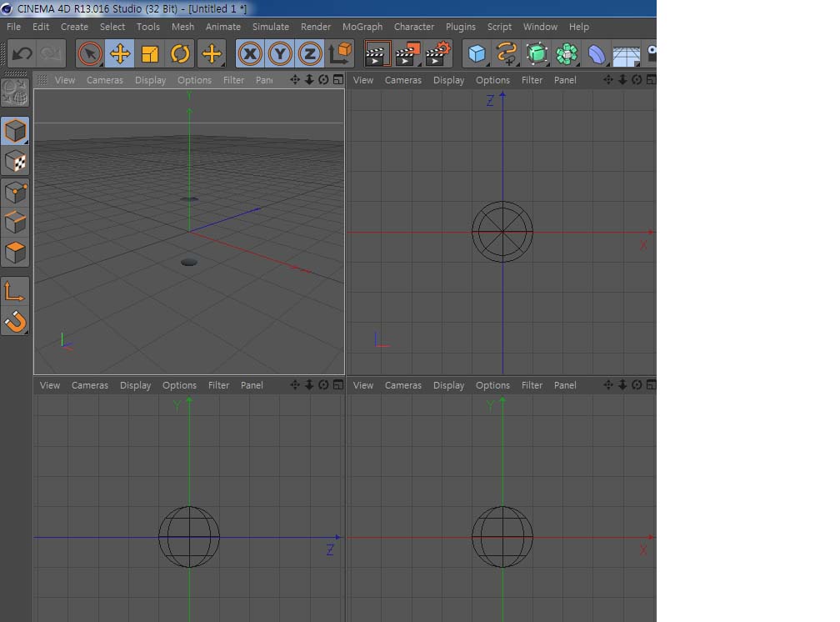840x622 pixels.
Task: Click Options in the right (Z-Y) viewport header
Action: point(179,385)
